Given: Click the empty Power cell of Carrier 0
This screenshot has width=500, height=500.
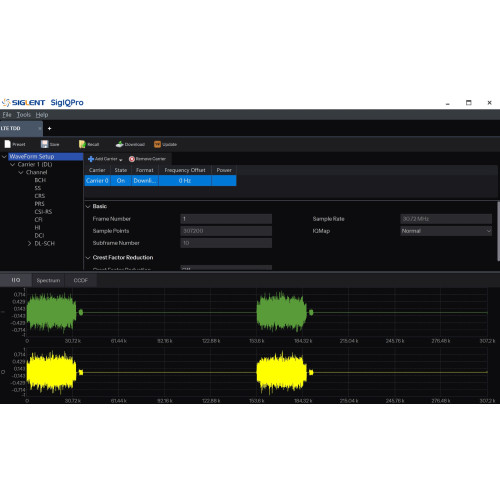Looking at the screenshot, I should point(224,181).
